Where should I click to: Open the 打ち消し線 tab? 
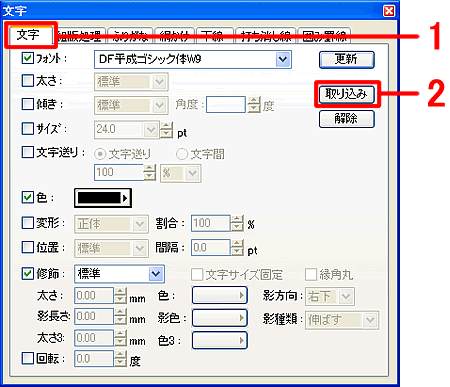pos(265,36)
